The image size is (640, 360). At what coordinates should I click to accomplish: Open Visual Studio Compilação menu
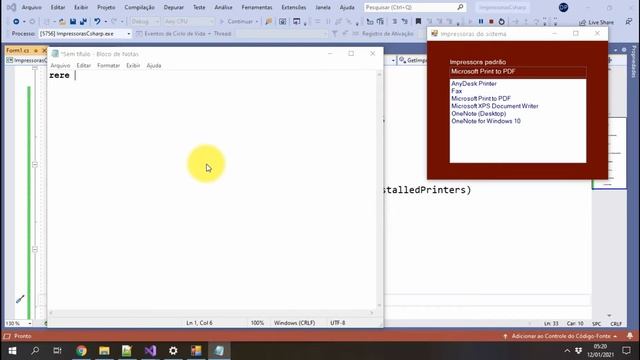click(x=140, y=7)
